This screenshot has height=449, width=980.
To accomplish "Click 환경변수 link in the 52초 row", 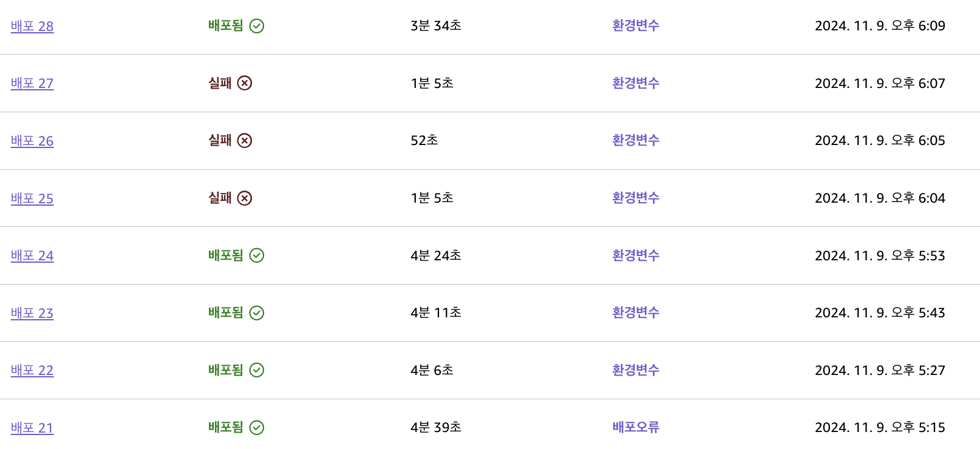I will 636,140.
